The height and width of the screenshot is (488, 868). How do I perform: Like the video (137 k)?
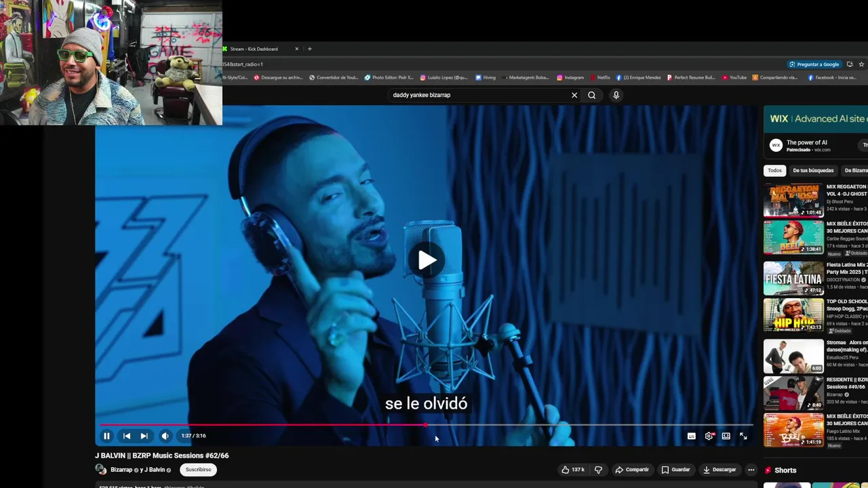pyautogui.click(x=573, y=470)
